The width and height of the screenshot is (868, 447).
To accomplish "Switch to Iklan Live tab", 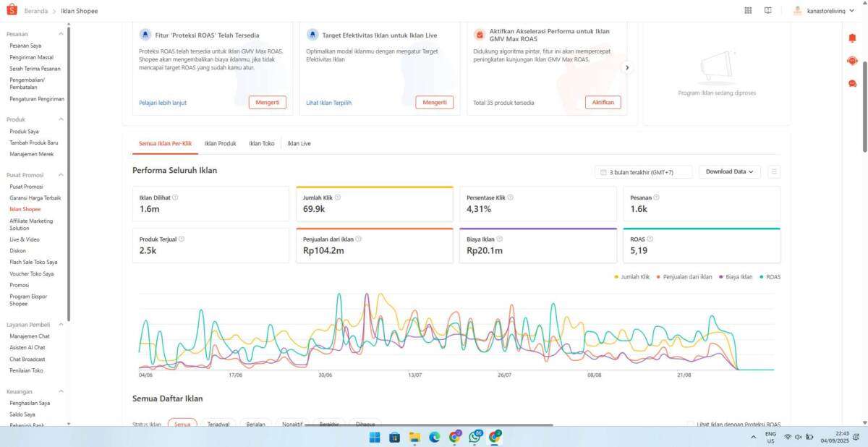I will point(299,144).
